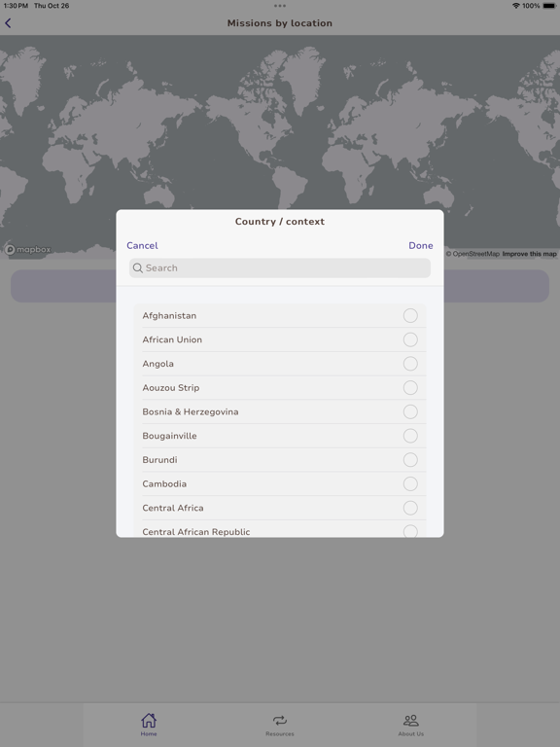Click the Cambodia text label

coord(164,484)
